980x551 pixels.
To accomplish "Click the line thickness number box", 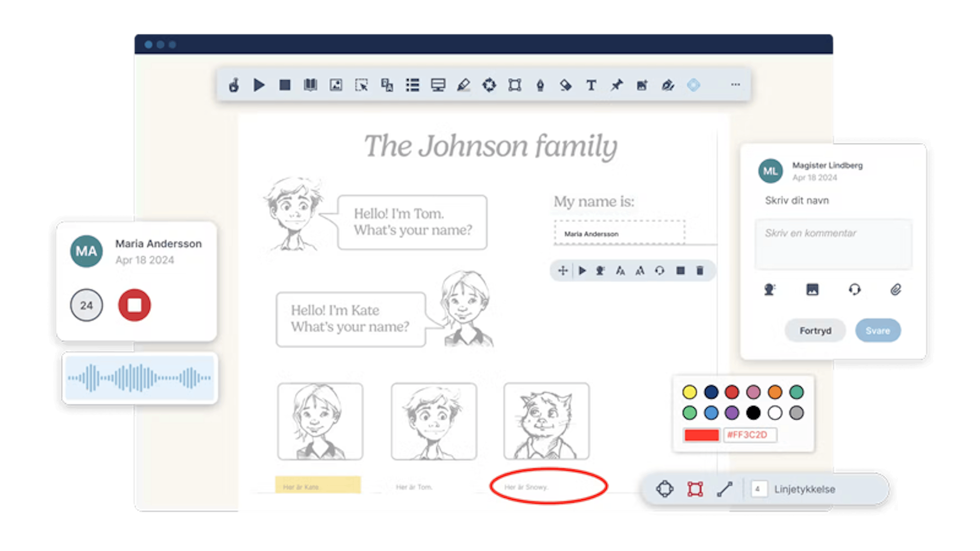I will [758, 489].
